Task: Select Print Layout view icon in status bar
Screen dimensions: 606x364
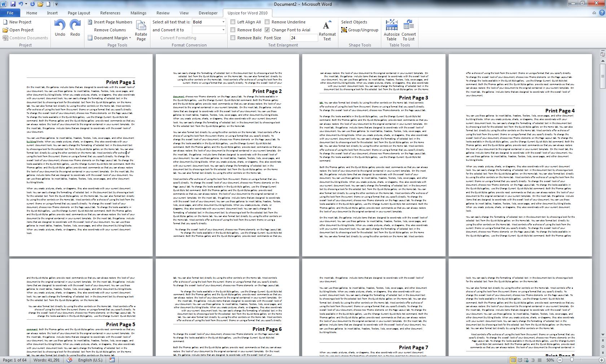Action: [513, 360]
